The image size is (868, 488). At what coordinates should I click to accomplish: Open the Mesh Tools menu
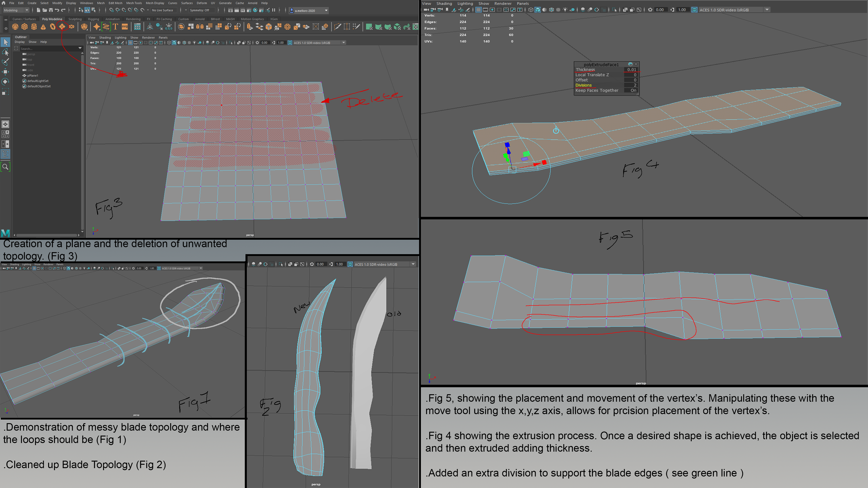tap(134, 3)
